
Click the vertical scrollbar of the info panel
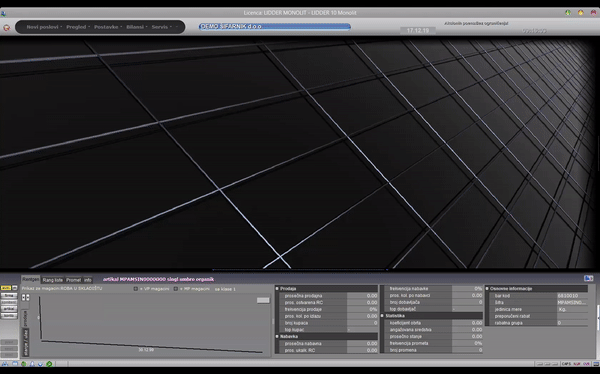[x=598, y=318]
